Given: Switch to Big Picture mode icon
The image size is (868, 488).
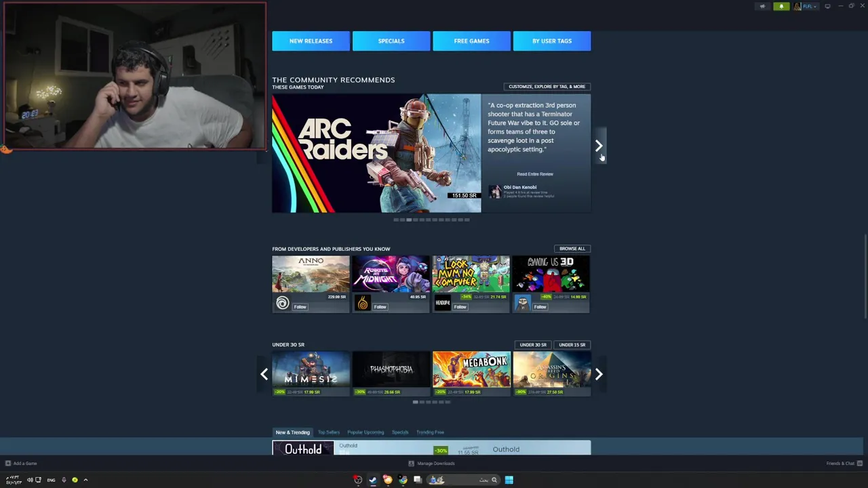Looking at the screenshot, I should click(827, 6).
